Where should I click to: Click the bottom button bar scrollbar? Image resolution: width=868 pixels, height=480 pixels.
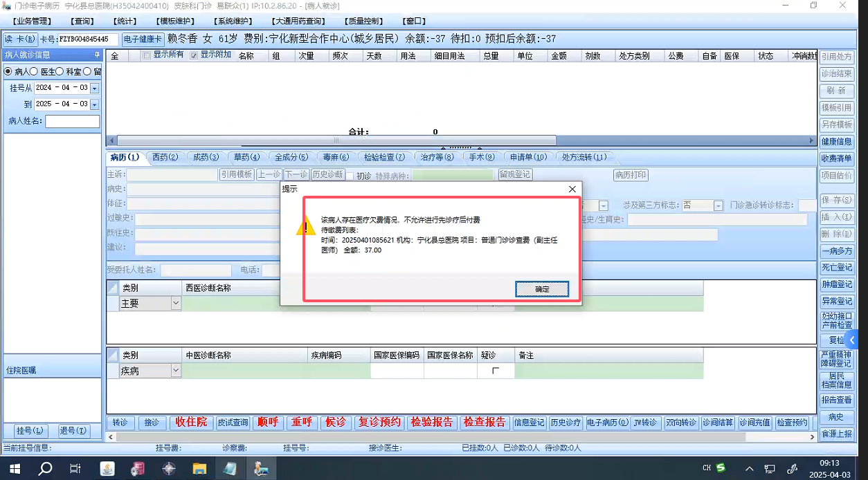tap(429, 437)
